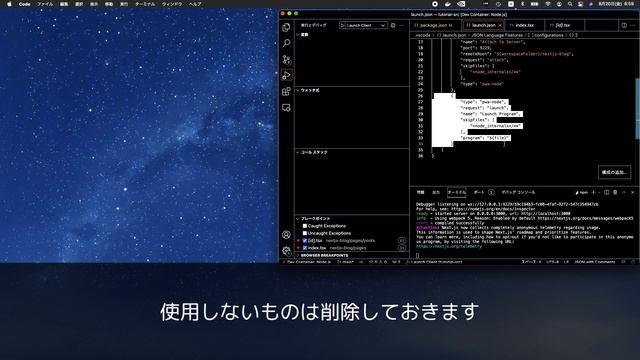
Task: Click the configurations breadcrumb segment
Action: [548, 35]
